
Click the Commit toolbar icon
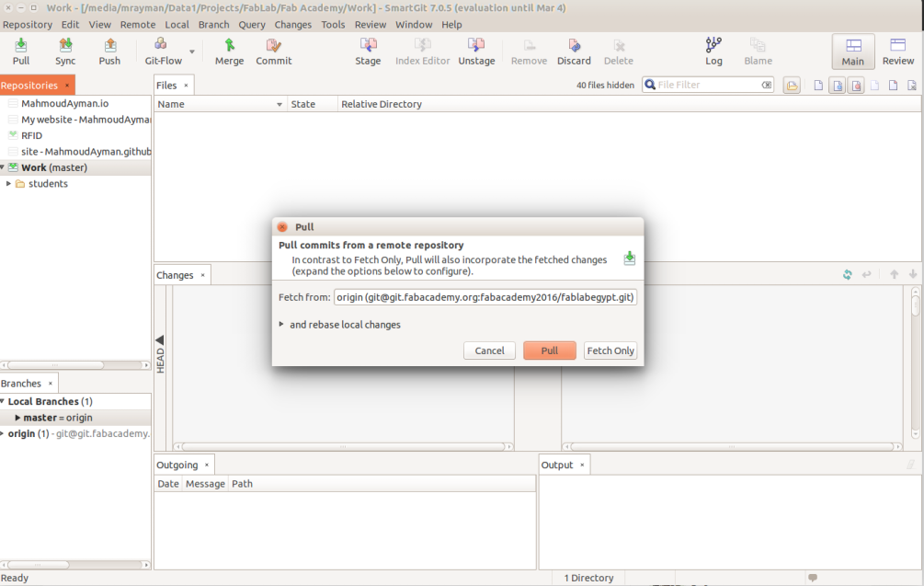pos(273,52)
